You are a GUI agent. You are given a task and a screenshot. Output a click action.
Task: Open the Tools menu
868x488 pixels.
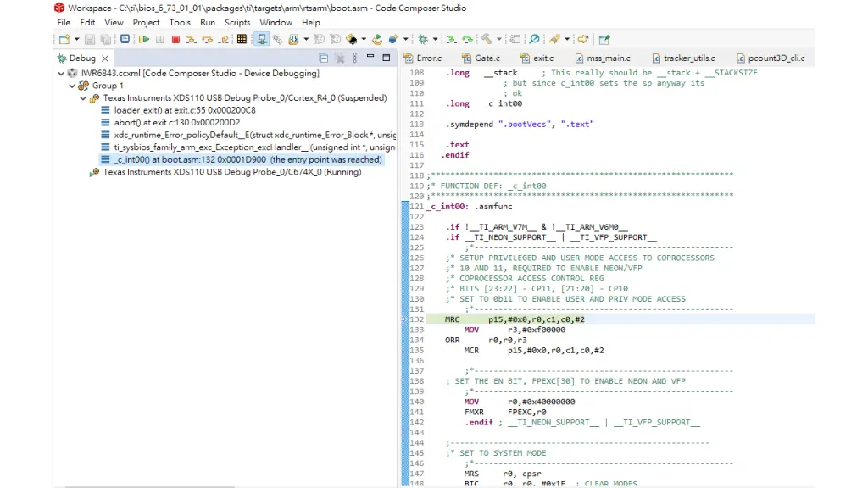[x=180, y=23]
